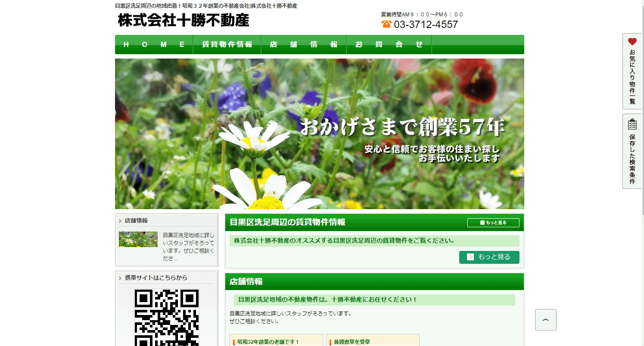Click the flower thumbnail in the 店舗情報 box
The width and height of the screenshot is (644, 346).
(138, 240)
